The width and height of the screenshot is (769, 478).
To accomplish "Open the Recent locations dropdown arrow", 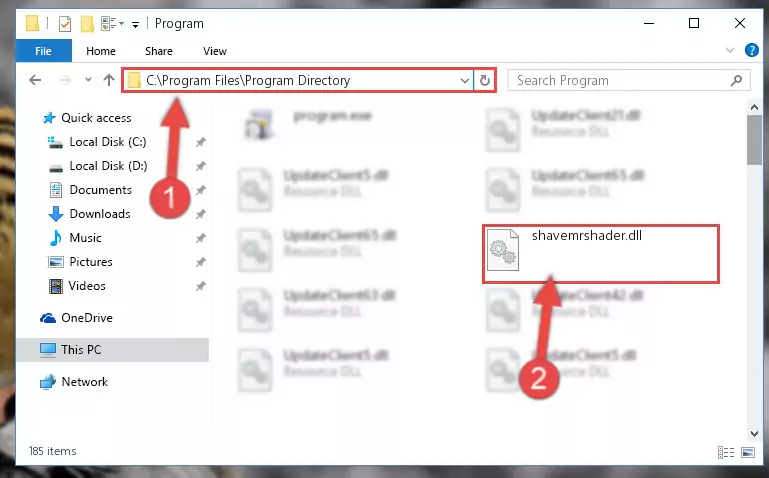I will [88, 80].
